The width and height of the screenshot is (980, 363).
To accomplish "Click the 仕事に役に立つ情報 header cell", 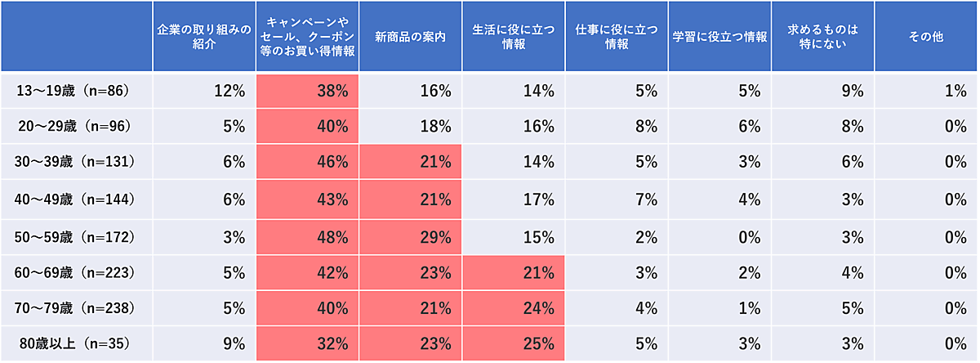I will click(617, 38).
